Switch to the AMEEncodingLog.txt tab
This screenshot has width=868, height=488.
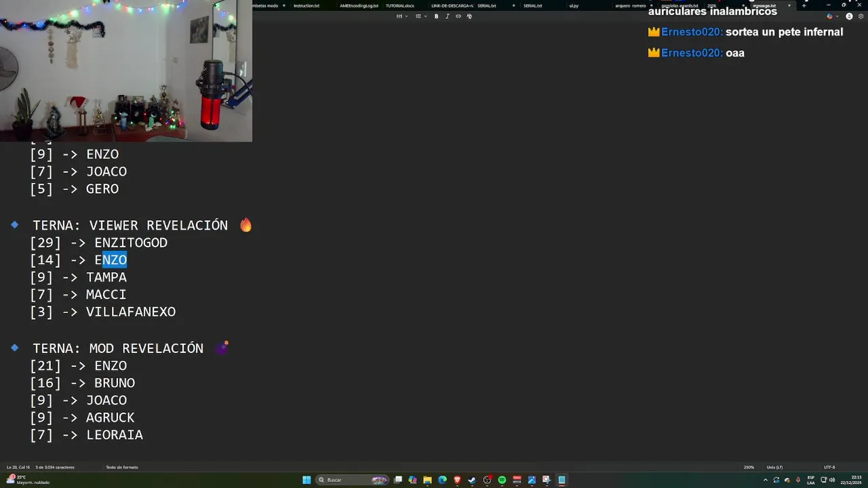[x=359, y=5]
